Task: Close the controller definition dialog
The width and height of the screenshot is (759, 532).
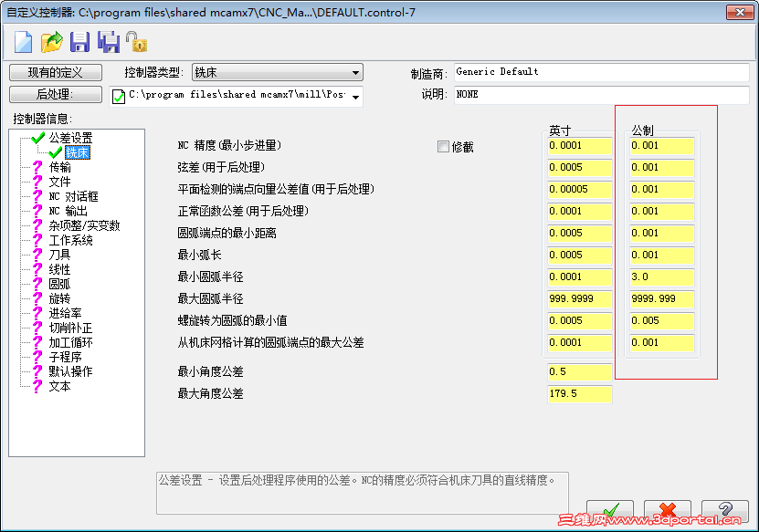Action: click(740, 12)
